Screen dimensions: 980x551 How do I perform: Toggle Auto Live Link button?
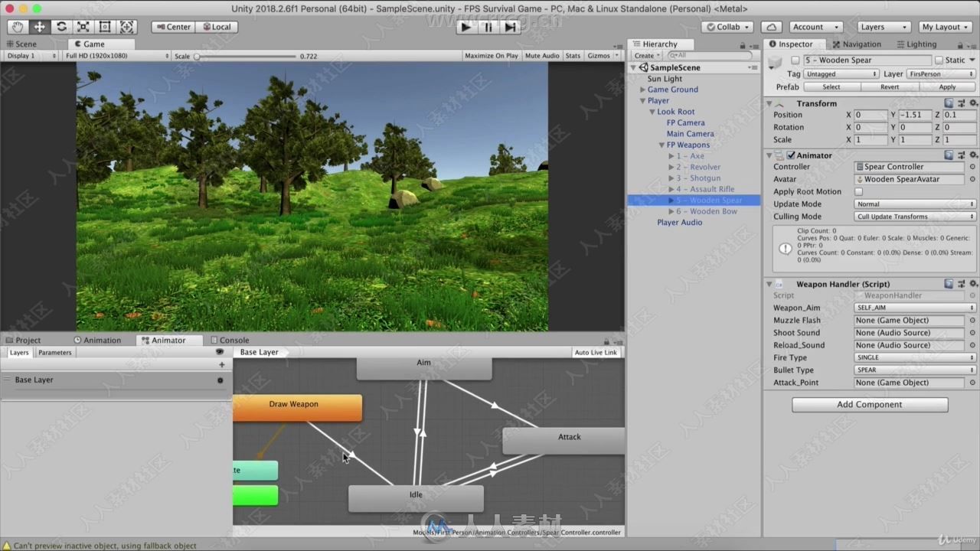point(596,353)
